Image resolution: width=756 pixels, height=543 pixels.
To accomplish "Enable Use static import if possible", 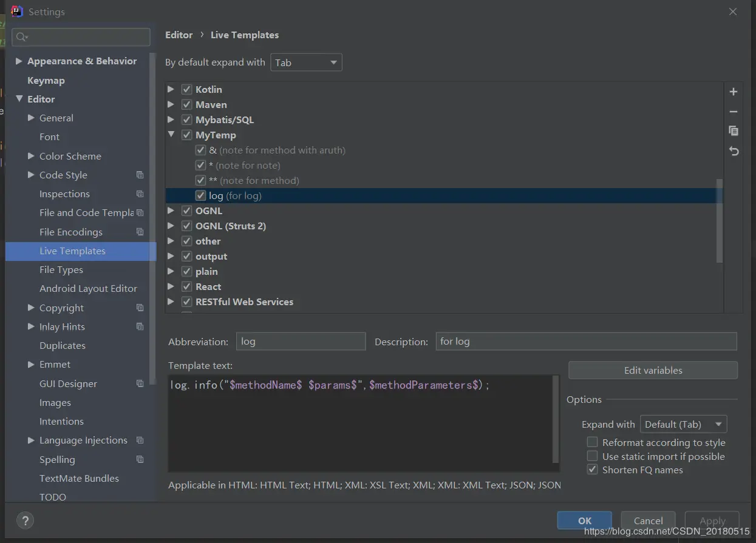I will (x=592, y=456).
